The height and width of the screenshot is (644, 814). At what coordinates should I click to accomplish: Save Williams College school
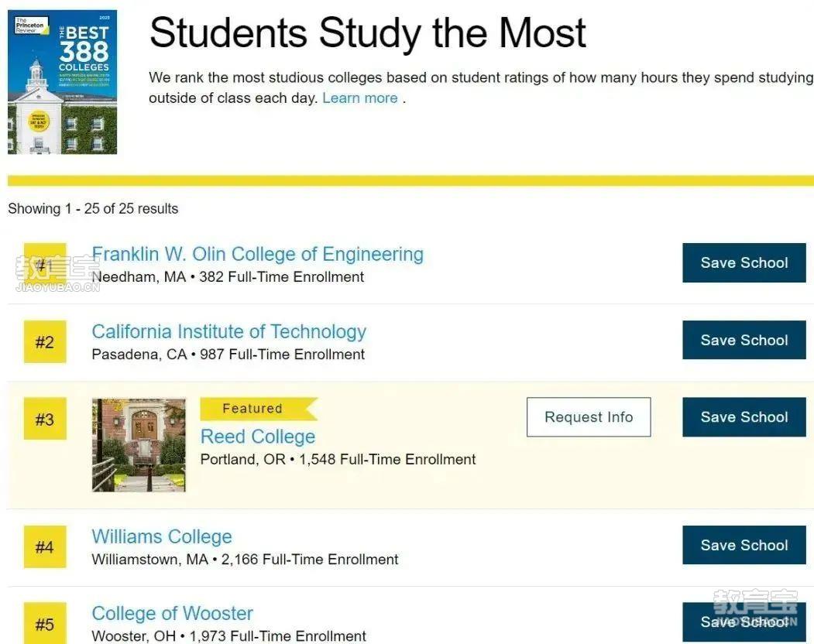pyautogui.click(x=744, y=545)
